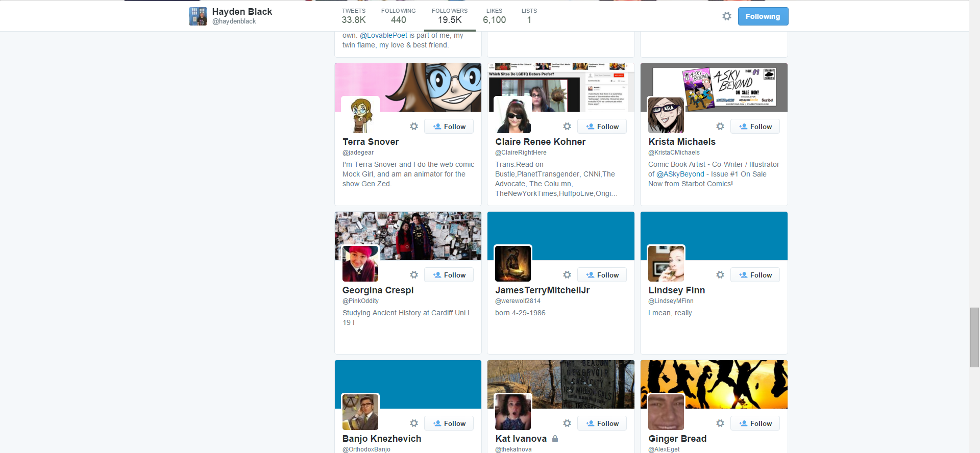Image resolution: width=980 pixels, height=453 pixels.
Task: Open the Likes tab showing 6,100
Action: (495, 16)
